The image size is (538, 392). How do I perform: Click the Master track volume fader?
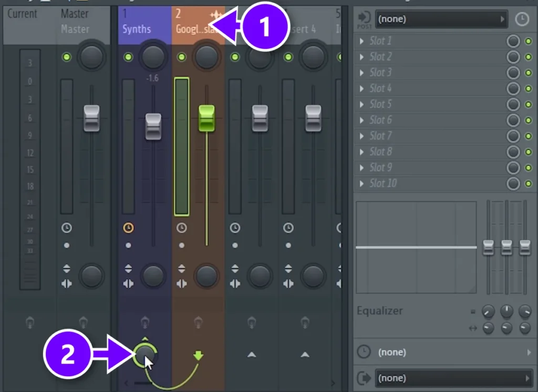91,119
